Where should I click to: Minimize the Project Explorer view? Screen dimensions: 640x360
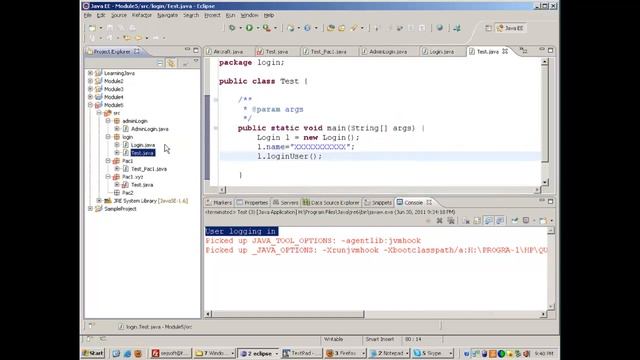click(x=187, y=49)
